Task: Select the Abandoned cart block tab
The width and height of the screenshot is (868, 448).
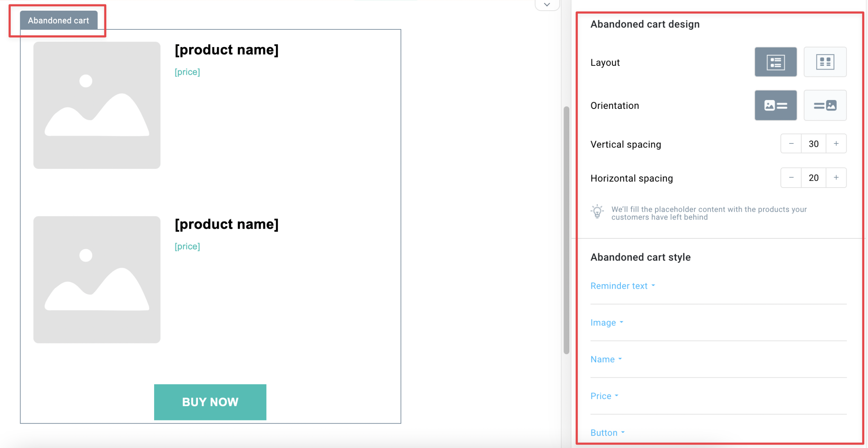Action: pyautogui.click(x=58, y=20)
